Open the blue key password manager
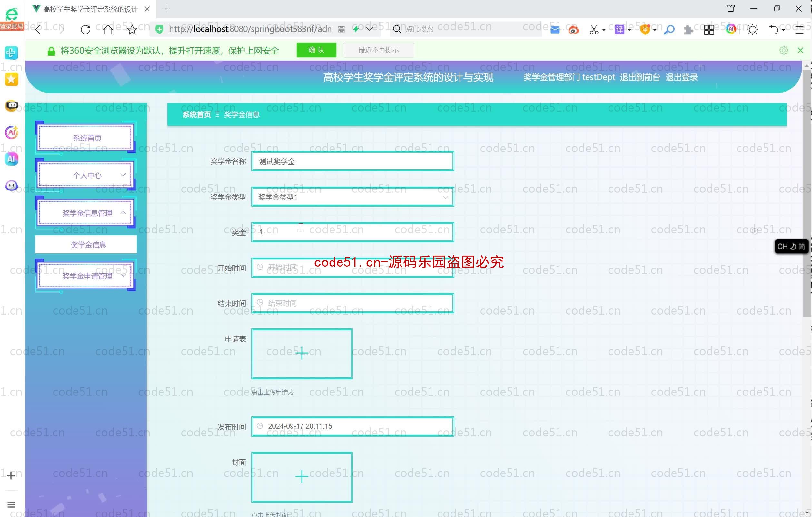 pyautogui.click(x=669, y=30)
